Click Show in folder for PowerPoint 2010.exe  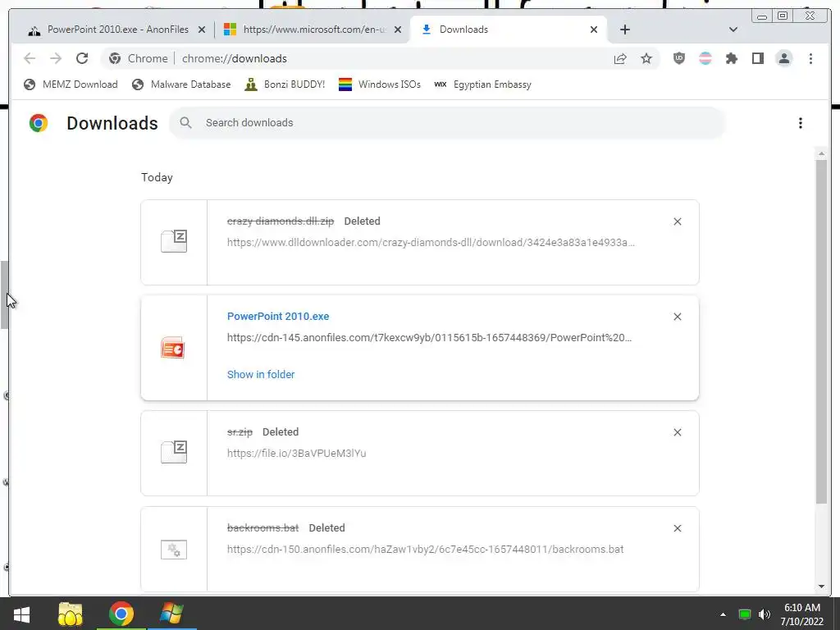pos(261,374)
